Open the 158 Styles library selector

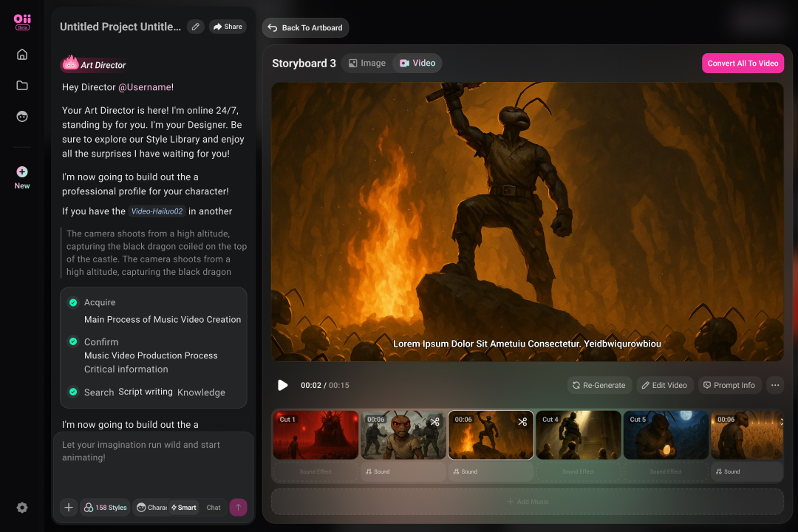click(x=105, y=508)
